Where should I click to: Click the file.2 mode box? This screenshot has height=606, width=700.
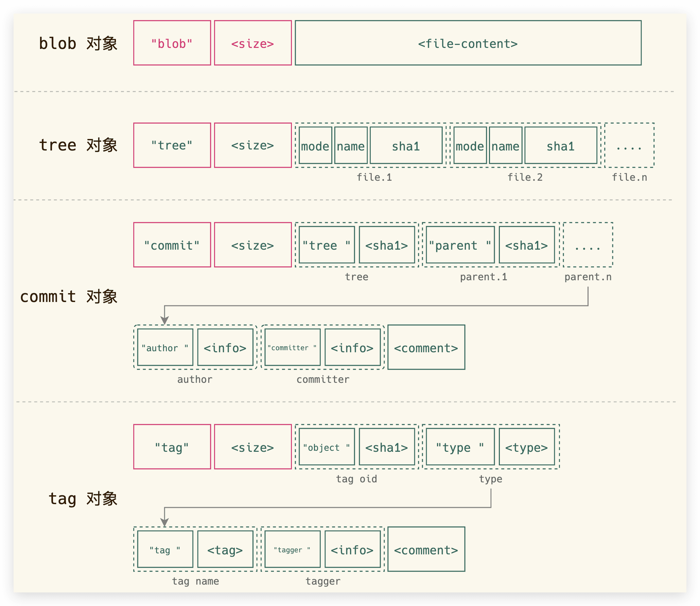[470, 146]
